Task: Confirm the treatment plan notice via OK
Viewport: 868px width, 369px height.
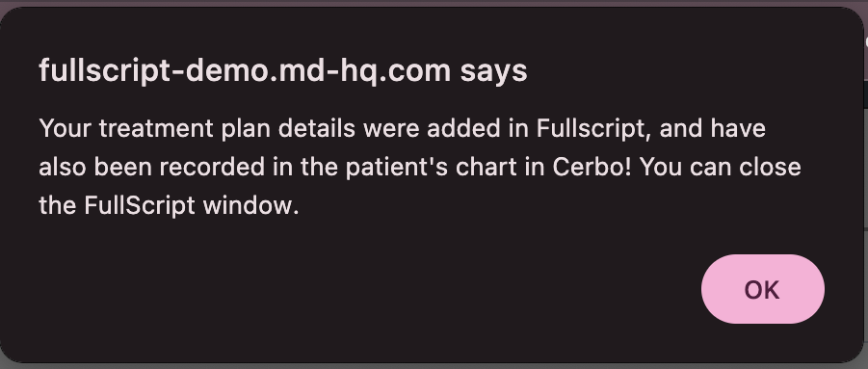Action: (x=762, y=289)
